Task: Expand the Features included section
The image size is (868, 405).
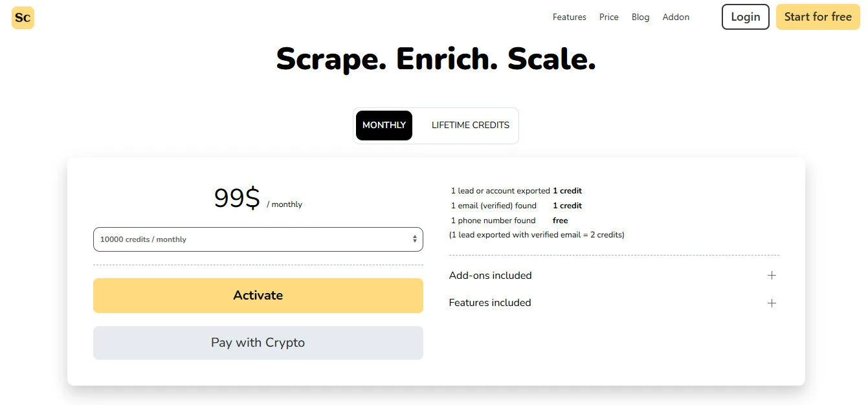Action: (490, 303)
